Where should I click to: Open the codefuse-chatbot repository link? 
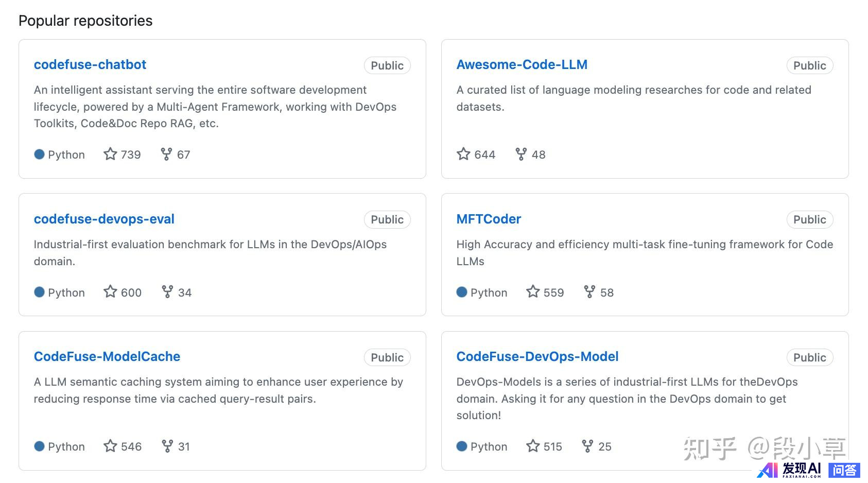click(x=90, y=65)
